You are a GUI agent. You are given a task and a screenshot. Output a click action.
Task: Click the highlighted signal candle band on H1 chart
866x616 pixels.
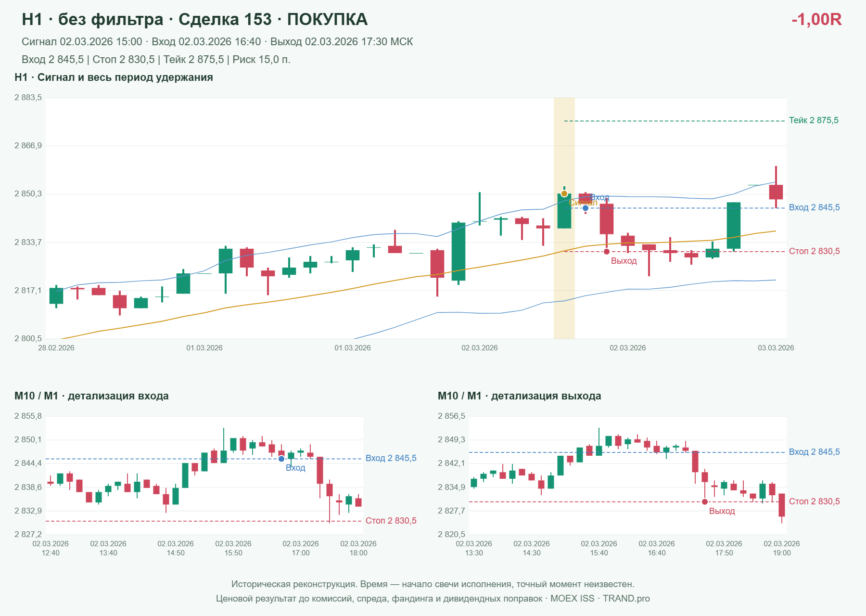(x=564, y=218)
